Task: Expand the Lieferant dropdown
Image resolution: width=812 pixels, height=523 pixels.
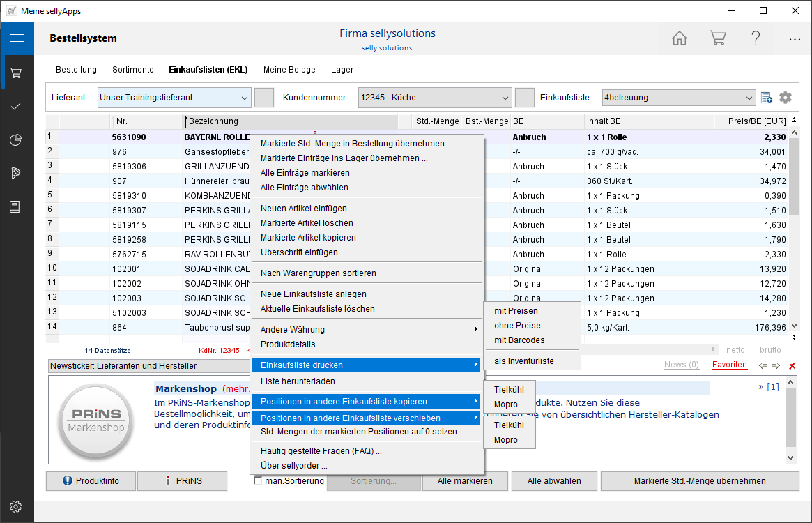Action: pyautogui.click(x=244, y=98)
